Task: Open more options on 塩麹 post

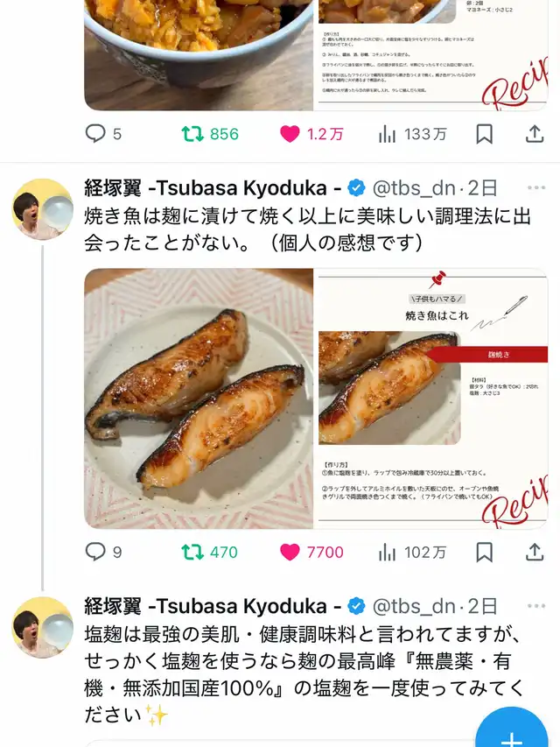Action: click(536, 606)
